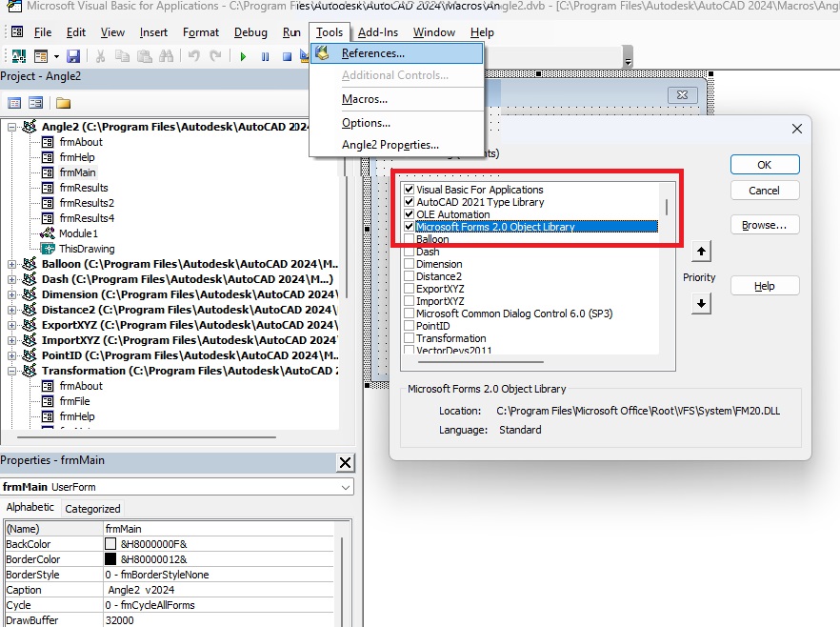Move reference priority up with arrow button
This screenshot has width=840, height=627.
click(x=701, y=252)
